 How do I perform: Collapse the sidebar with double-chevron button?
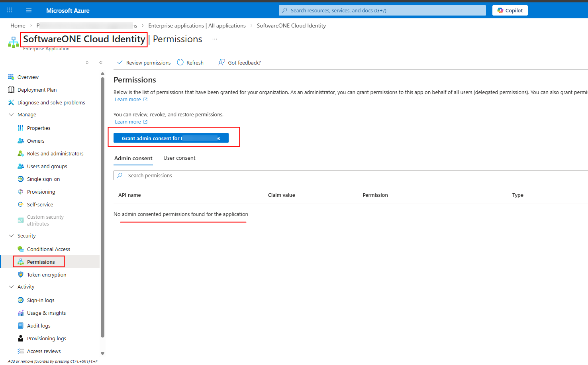101,63
